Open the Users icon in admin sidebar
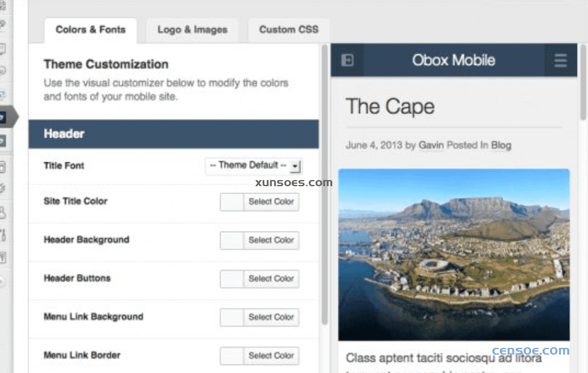This screenshot has height=373, width=588. coord(2,213)
